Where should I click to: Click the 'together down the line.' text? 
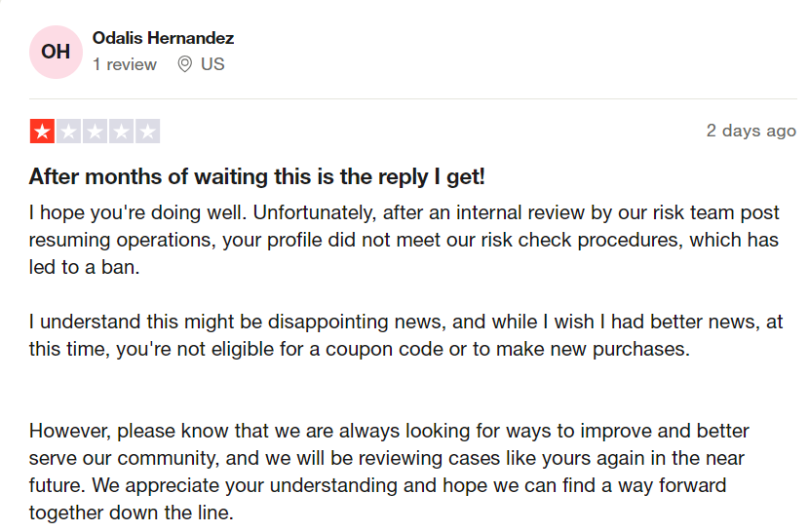coord(132,513)
